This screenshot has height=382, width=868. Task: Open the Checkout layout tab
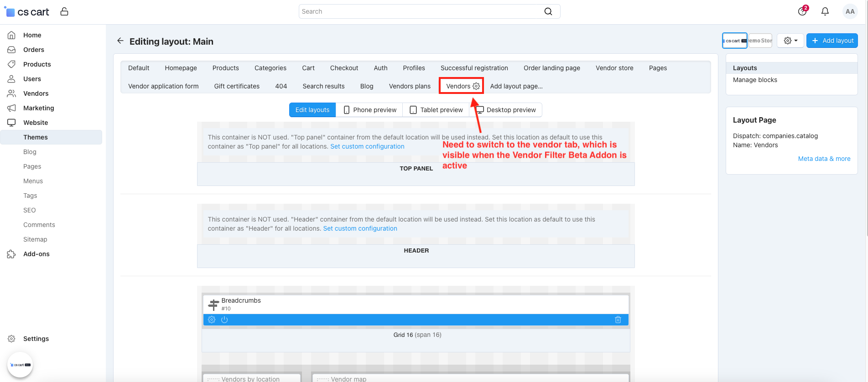[344, 68]
